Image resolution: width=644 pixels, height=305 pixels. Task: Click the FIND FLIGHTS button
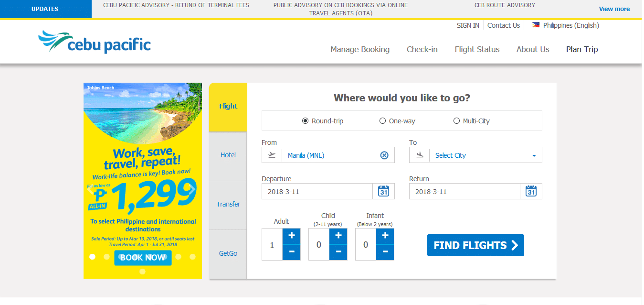475,245
